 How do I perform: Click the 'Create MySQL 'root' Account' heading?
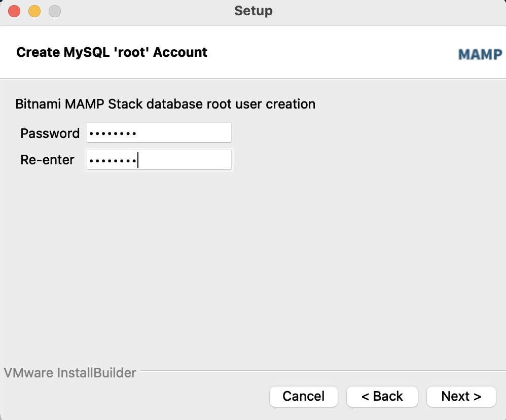(112, 52)
